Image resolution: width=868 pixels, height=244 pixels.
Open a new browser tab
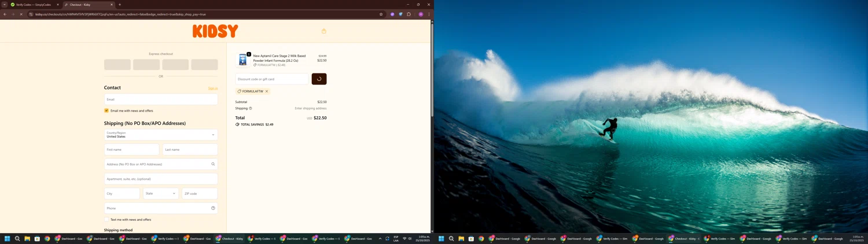[x=120, y=5]
